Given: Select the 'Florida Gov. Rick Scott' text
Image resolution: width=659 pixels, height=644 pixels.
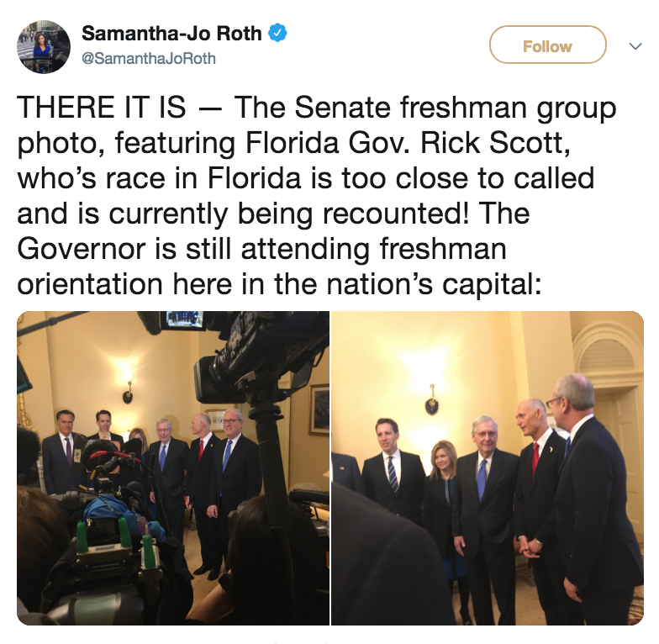Looking at the screenshot, I should 405,143.
